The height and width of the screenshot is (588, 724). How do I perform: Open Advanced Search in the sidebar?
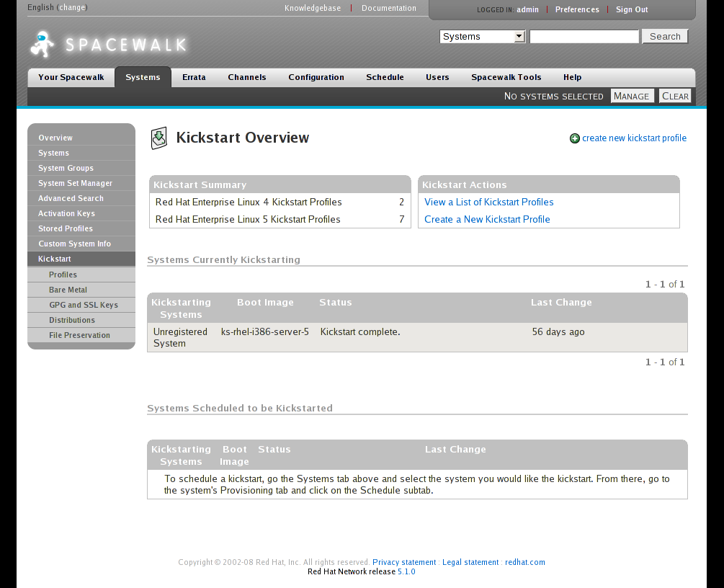(x=81, y=198)
